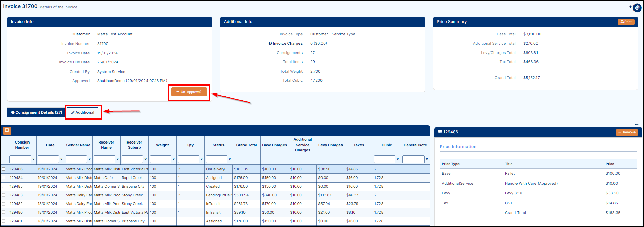Sort by the Weight column header
Screen dimensions: 644x227
(162, 145)
